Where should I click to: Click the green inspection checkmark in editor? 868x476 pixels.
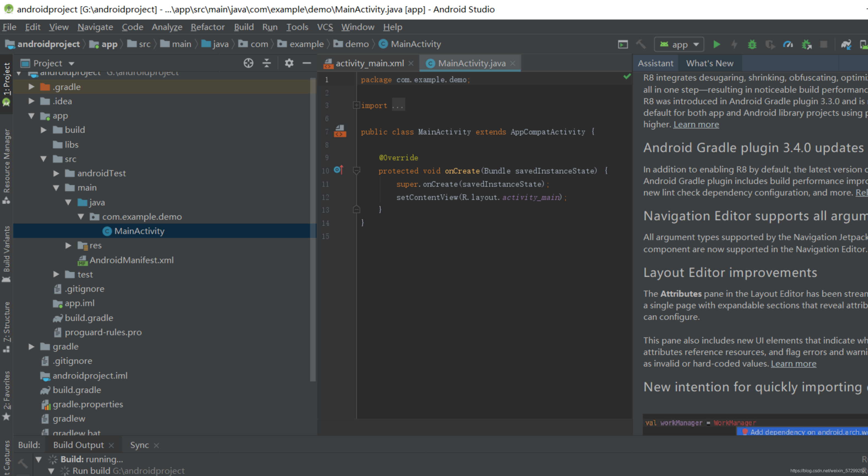[627, 76]
